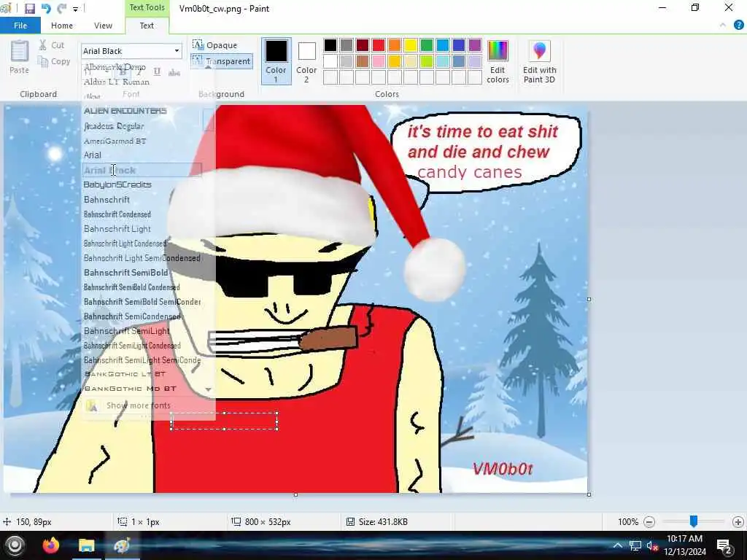
Task: Select the Text ribbon tab
Action: click(x=147, y=26)
